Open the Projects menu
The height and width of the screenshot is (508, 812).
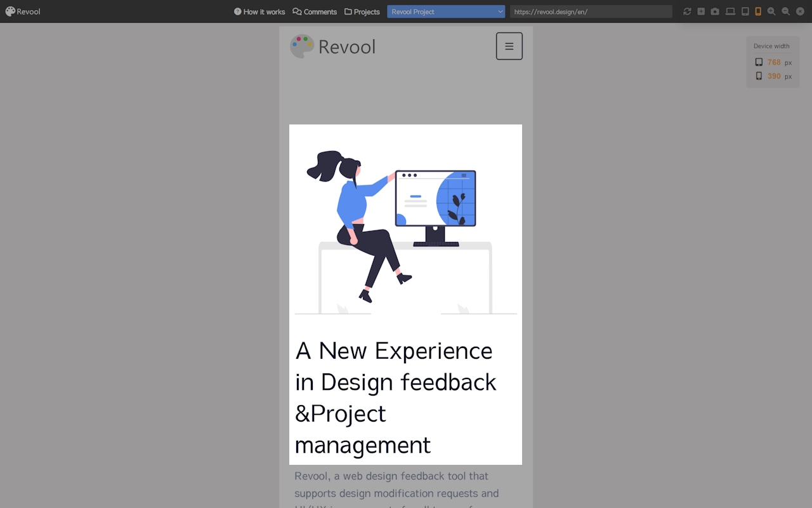pos(362,11)
